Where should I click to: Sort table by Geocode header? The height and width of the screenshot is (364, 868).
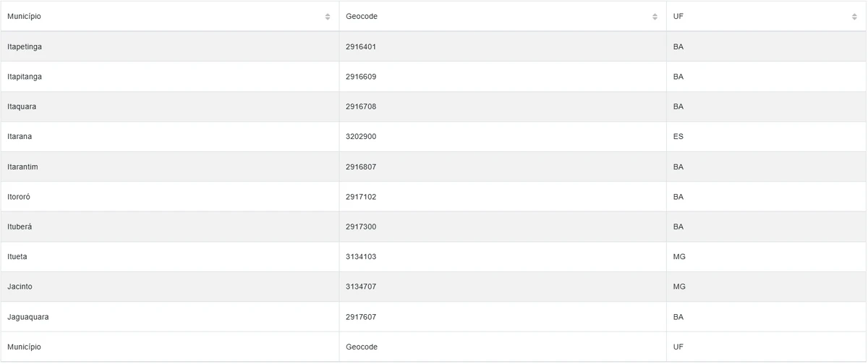pos(362,17)
